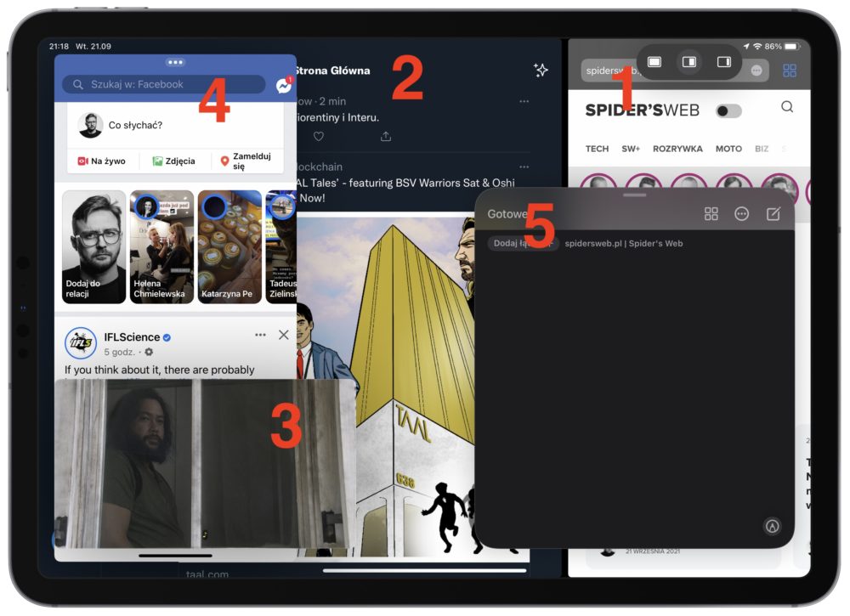Toggle Spider's Web dark mode switch

(x=728, y=111)
